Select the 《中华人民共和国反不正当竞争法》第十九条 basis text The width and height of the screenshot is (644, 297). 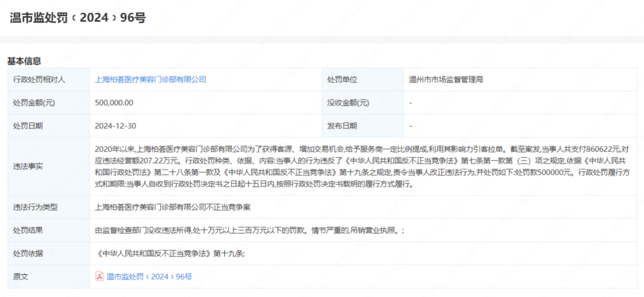tap(169, 253)
